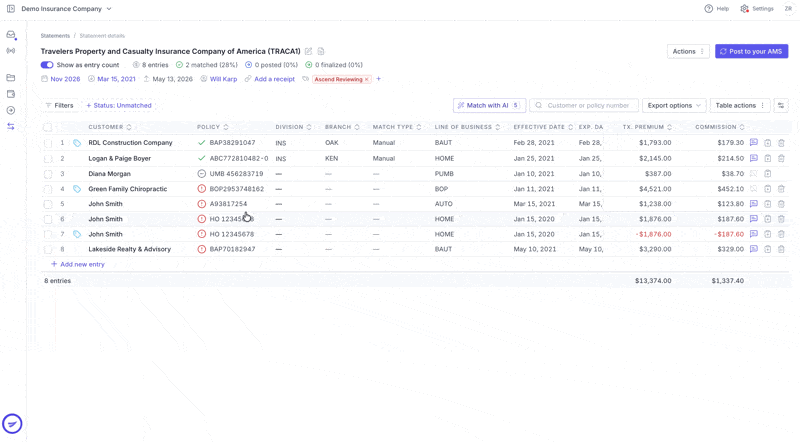The image size is (800, 442).
Task: Open the Export options dropdown
Action: tap(674, 106)
